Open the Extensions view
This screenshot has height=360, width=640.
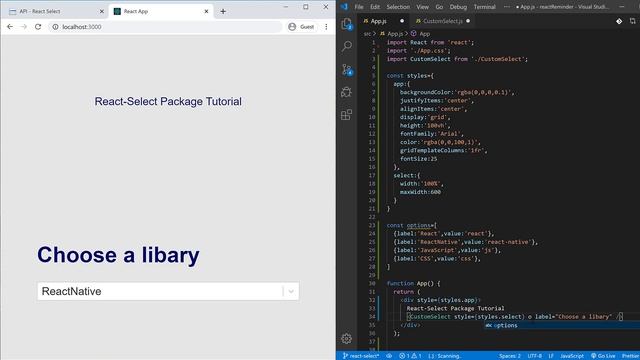point(347,115)
